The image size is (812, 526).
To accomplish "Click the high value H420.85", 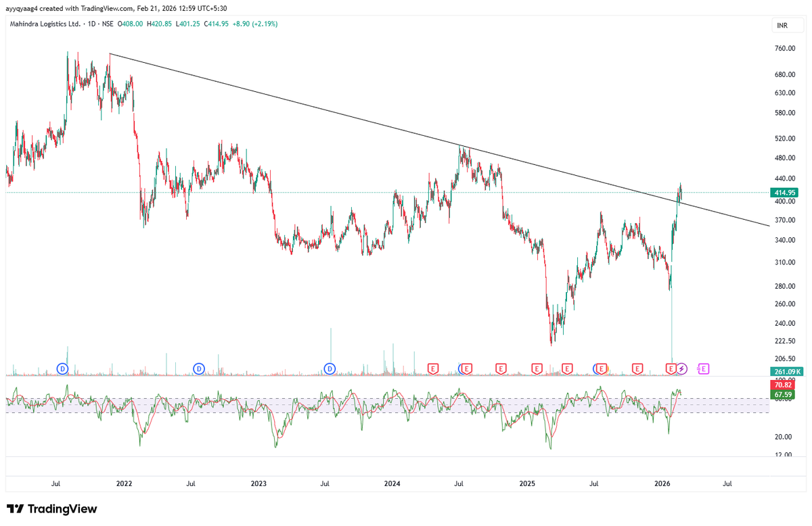I will pos(160,24).
